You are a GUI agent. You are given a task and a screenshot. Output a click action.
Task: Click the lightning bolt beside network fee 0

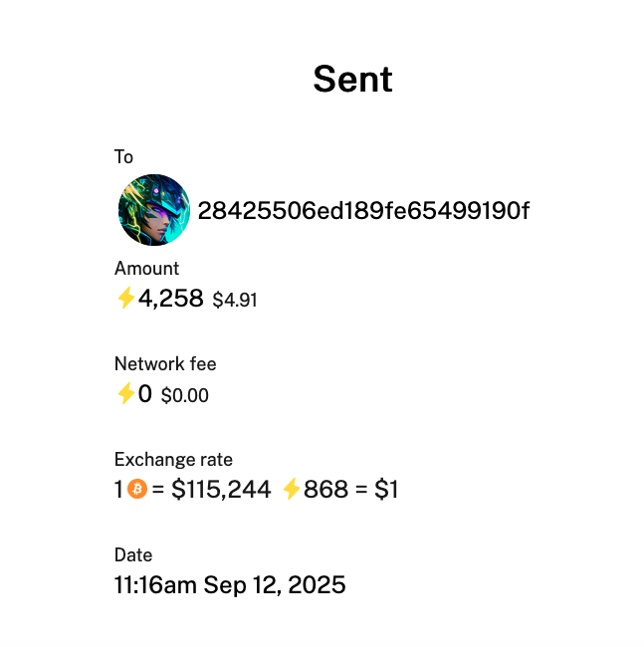coord(125,393)
